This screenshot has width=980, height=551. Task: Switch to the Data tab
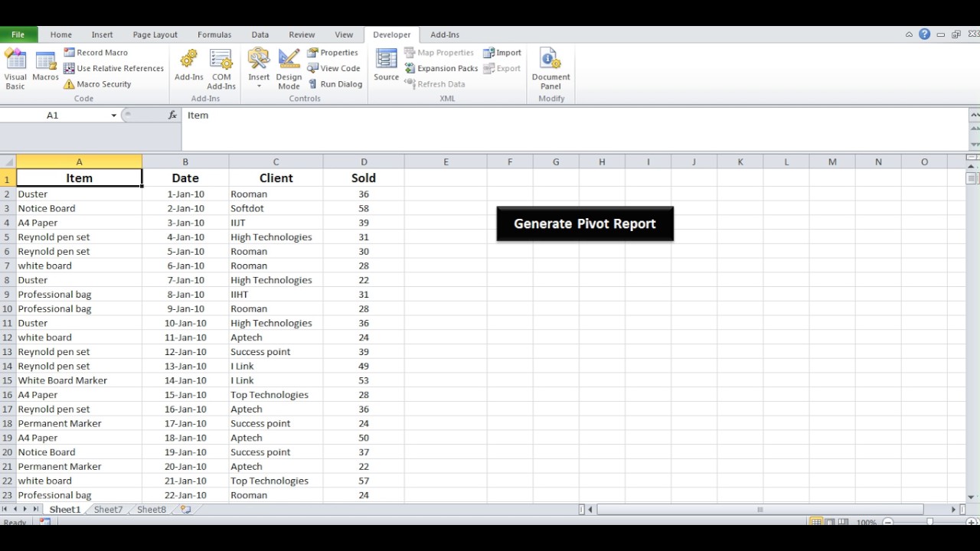(x=260, y=34)
